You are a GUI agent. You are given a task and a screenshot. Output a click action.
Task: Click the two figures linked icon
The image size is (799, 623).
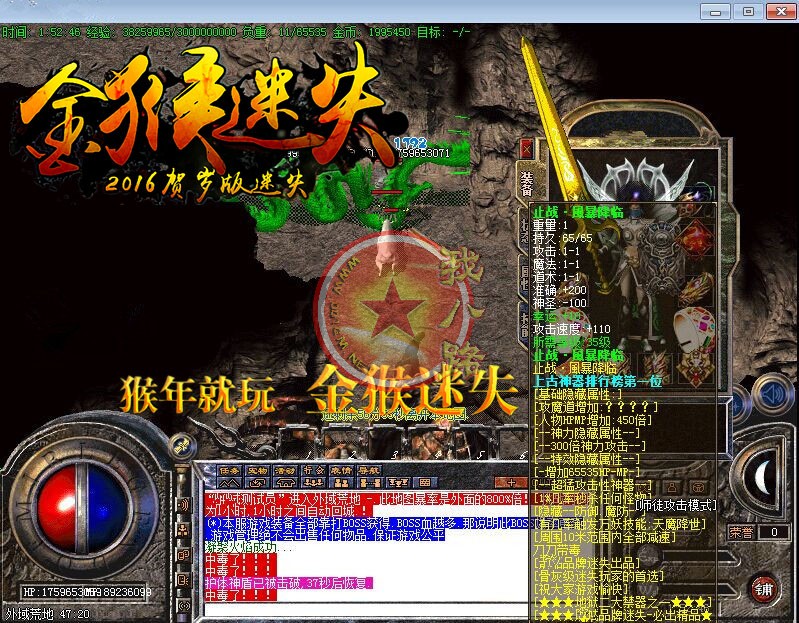pos(368,482)
